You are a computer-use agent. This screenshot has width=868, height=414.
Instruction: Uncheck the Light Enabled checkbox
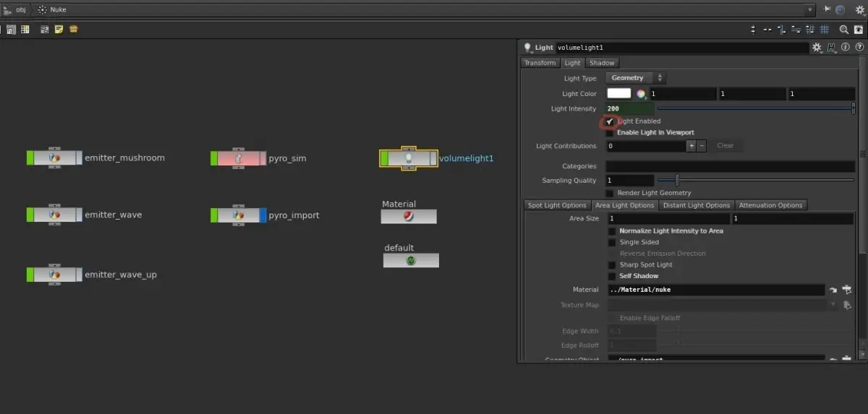(x=610, y=121)
